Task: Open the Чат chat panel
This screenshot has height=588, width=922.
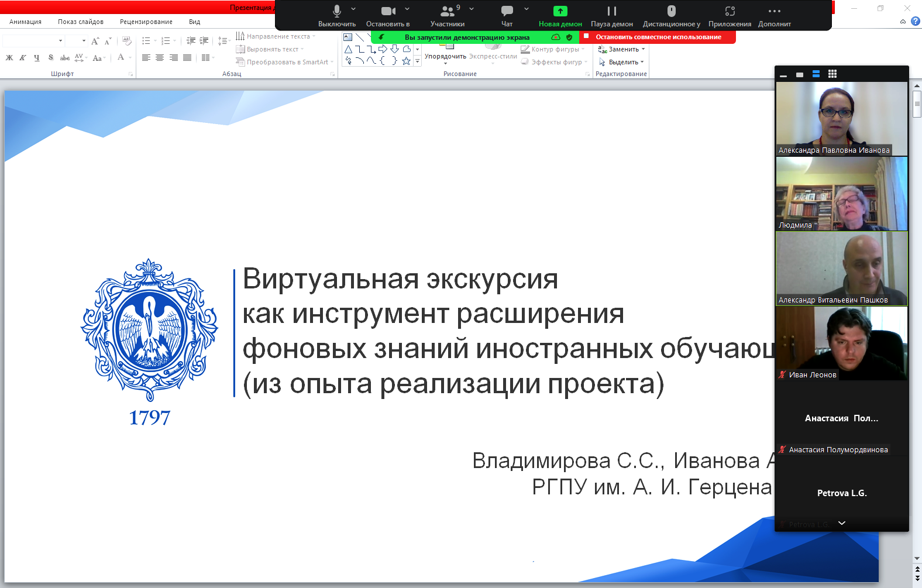Action: point(507,16)
